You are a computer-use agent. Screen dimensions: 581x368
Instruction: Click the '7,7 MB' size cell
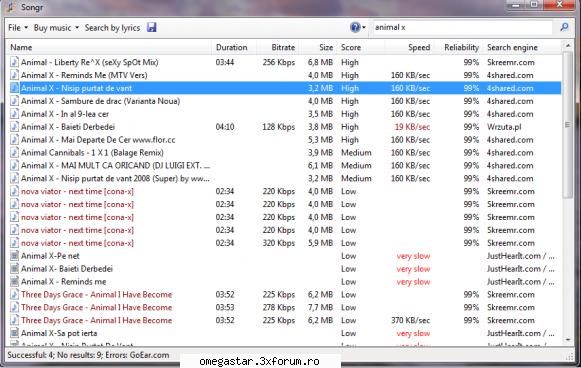coord(321,307)
